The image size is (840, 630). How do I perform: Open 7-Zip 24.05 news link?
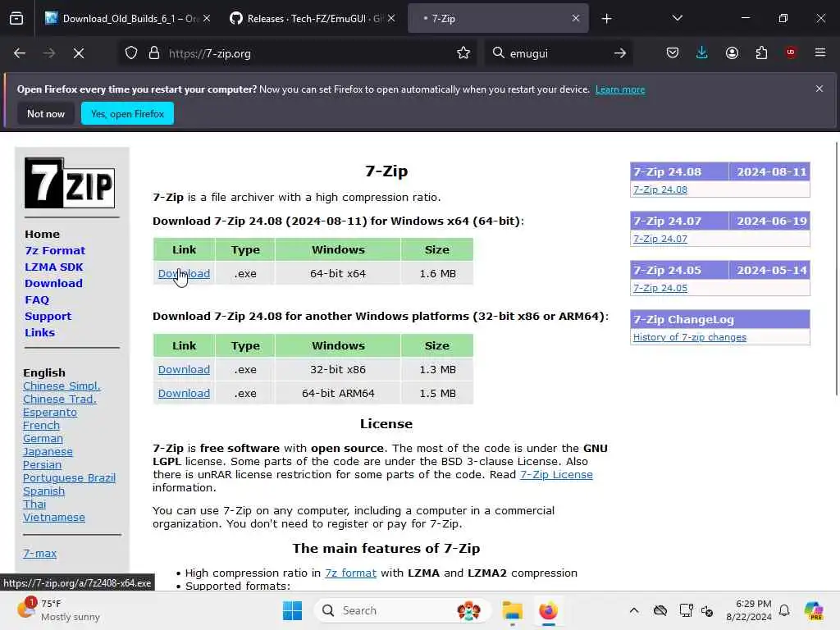click(660, 288)
